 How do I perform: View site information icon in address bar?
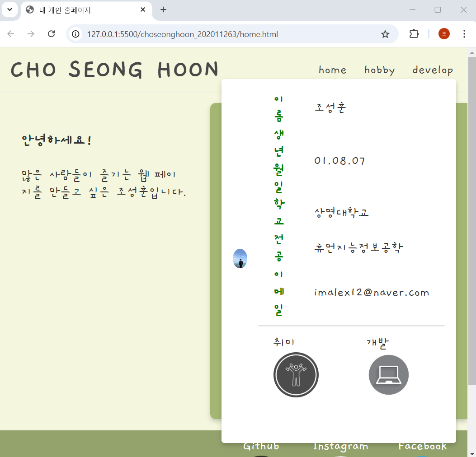(x=76, y=34)
